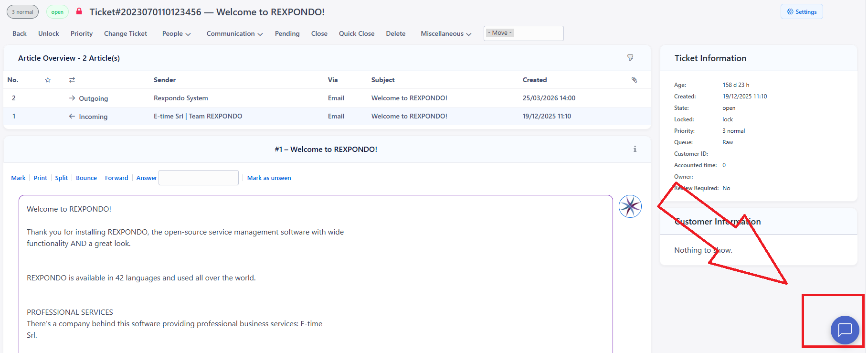
Task: Click the attachment paperclip column icon
Action: [635, 80]
